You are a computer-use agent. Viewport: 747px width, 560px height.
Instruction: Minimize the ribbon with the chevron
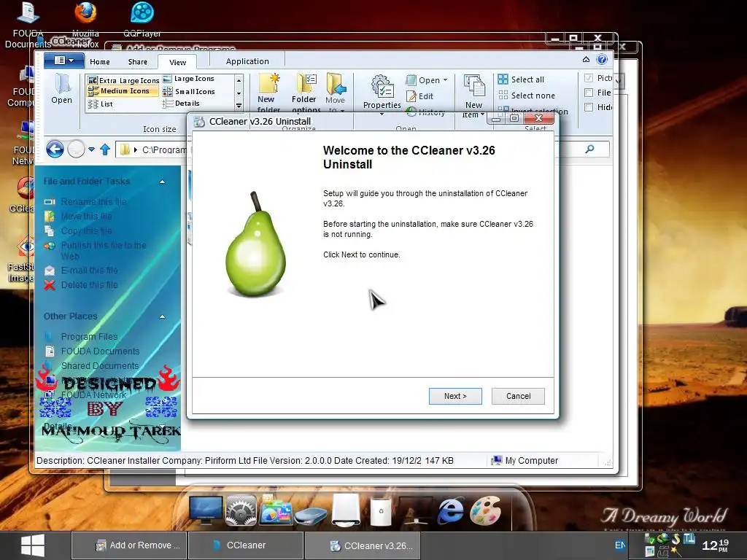(x=586, y=59)
